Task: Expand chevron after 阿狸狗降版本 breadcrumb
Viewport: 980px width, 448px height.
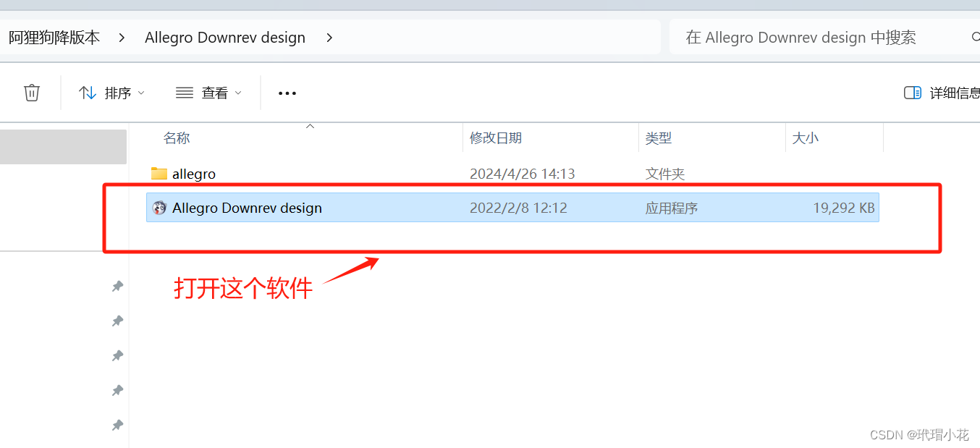Action: (122, 38)
